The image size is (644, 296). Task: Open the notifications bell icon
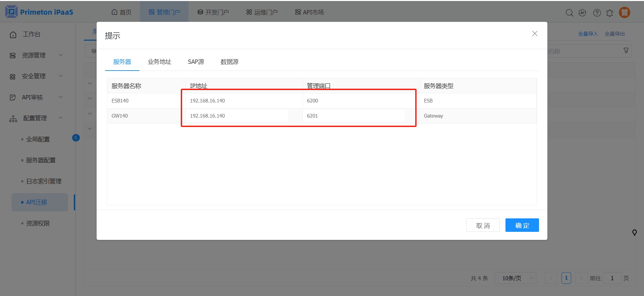(610, 13)
